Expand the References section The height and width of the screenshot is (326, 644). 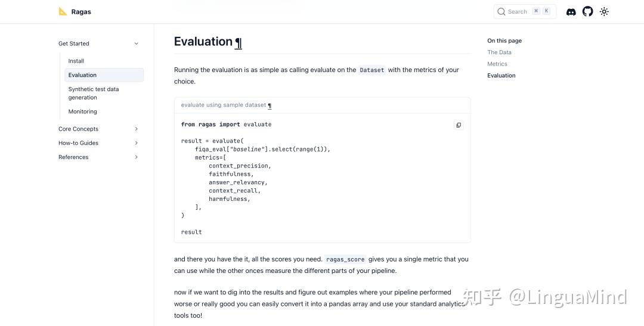click(x=136, y=157)
